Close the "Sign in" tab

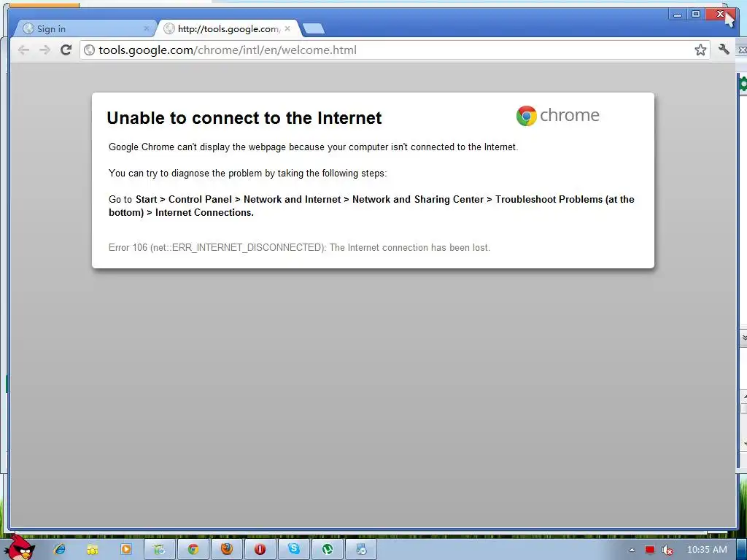pos(146,29)
